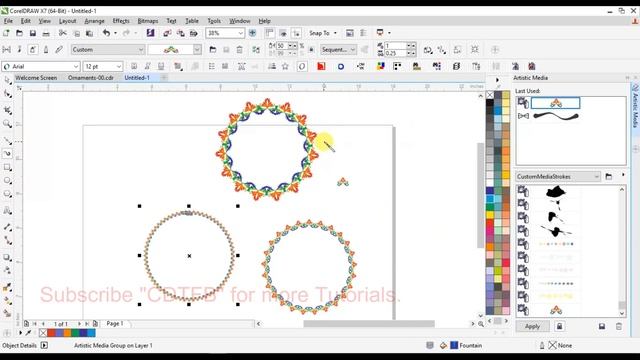
Task: Click the Apply button in Artistic Media docker
Action: click(x=532, y=327)
